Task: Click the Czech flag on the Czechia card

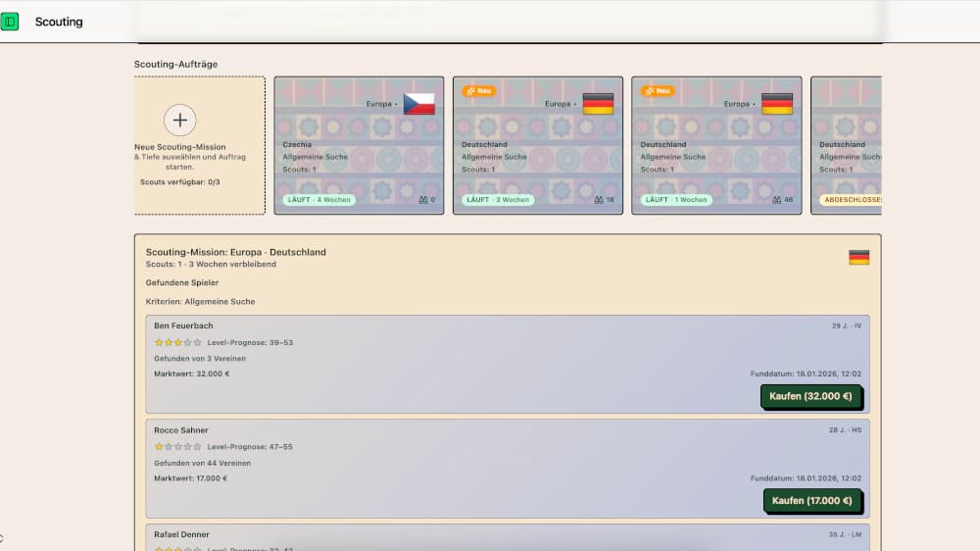Action: [x=418, y=104]
